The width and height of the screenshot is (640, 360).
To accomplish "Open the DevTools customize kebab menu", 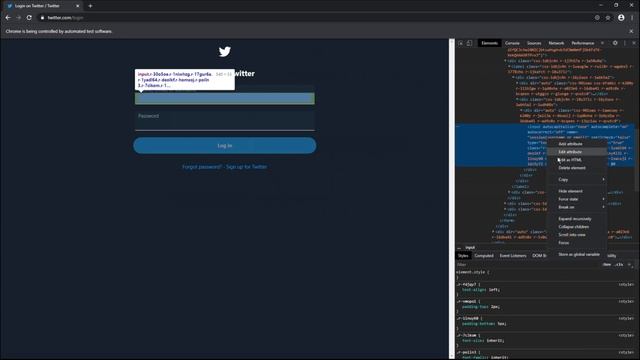I will coord(624,43).
